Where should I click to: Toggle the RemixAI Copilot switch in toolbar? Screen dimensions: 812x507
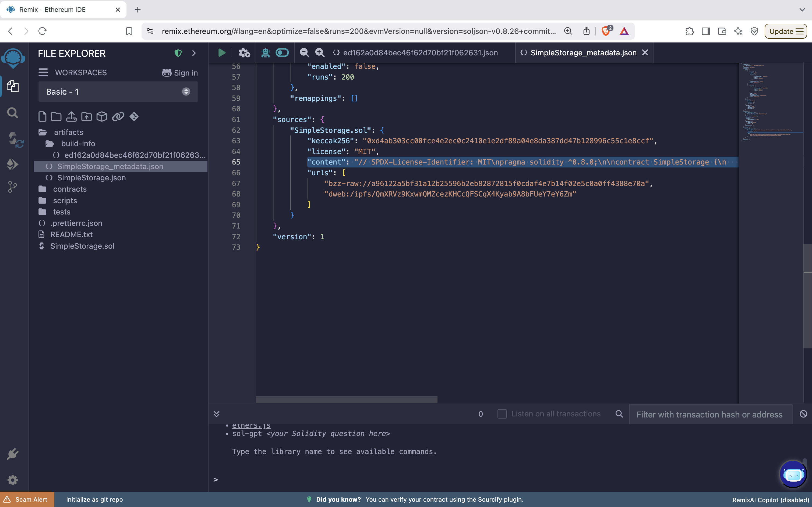coord(282,53)
